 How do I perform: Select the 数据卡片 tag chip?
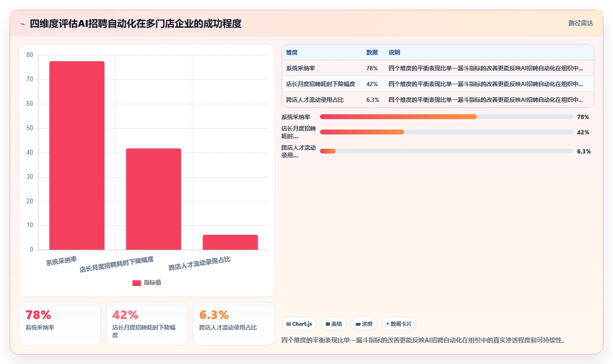tap(399, 324)
